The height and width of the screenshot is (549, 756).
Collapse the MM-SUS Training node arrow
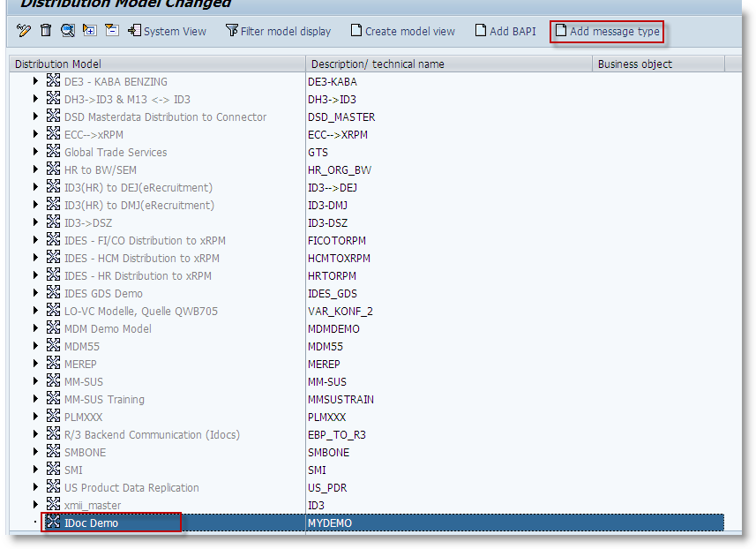coord(34,399)
